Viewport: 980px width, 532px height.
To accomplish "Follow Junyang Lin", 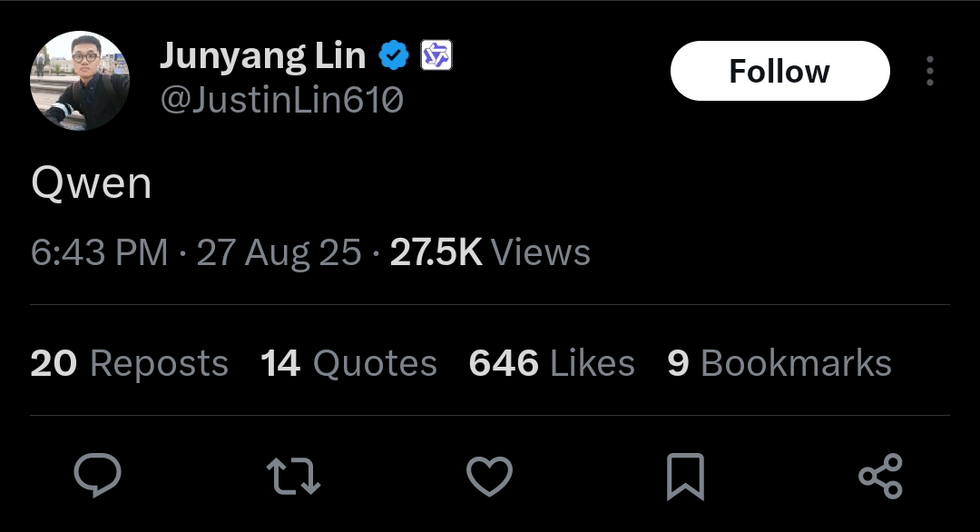I will pos(780,71).
